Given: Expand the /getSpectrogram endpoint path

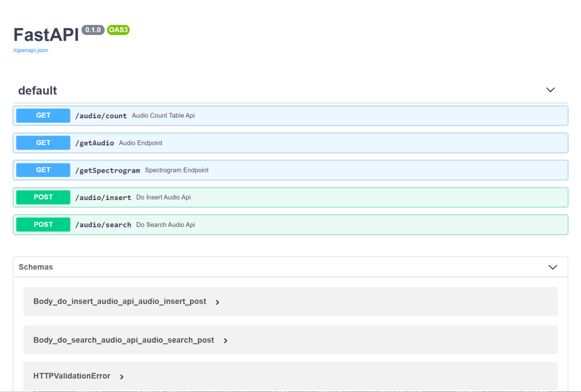Looking at the screenshot, I should pyautogui.click(x=108, y=170).
